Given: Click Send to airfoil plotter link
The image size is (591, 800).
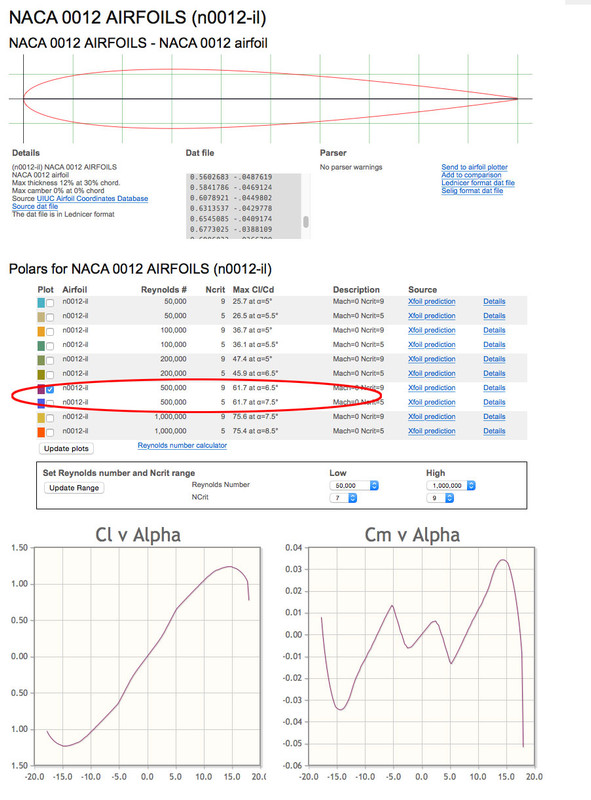Looking at the screenshot, I should [475, 167].
